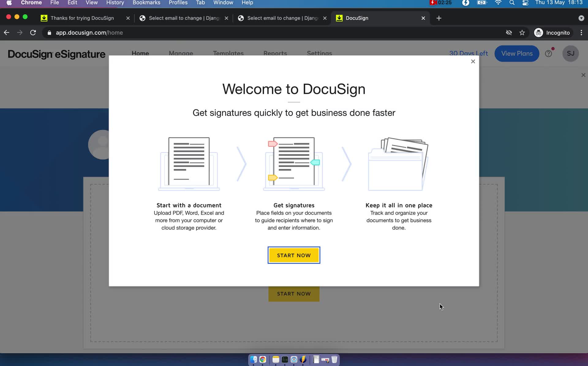Expand the Chrome tab list expander
The width and height of the screenshot is (588, 366).
(x=582, y=18)
